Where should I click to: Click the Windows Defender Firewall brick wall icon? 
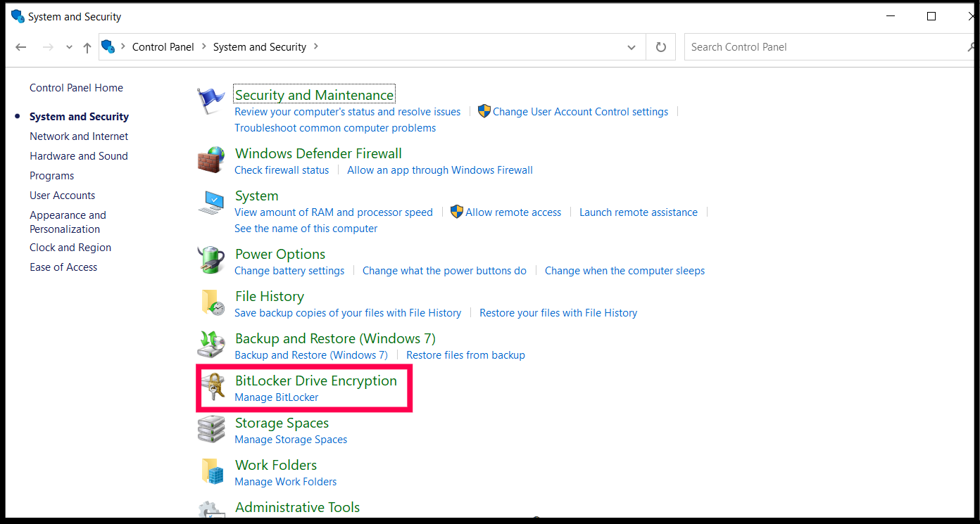[211, 160]
